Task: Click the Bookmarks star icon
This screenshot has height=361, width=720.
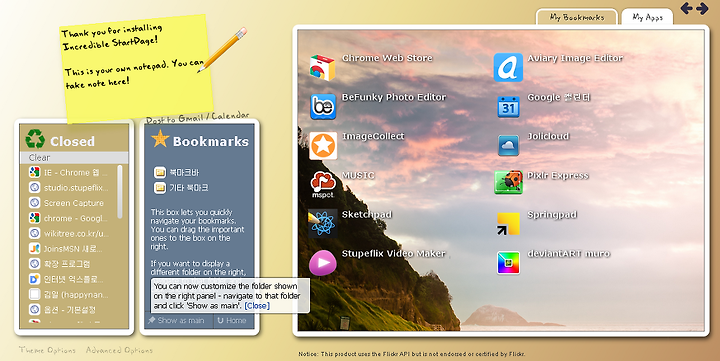Action: click(160, 138)
